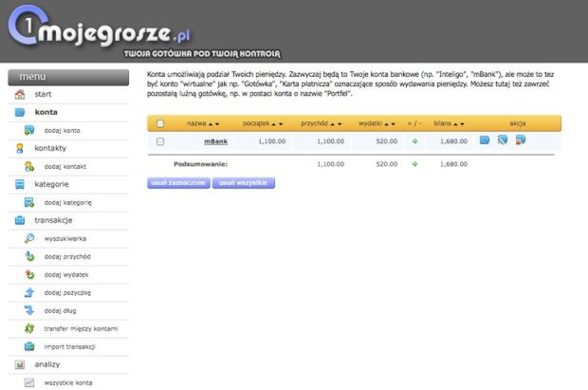Image resolution: width=588 pixels, height=390 pixels.
Task: Click the person icon beside kontakty
Action: point(20,148)
